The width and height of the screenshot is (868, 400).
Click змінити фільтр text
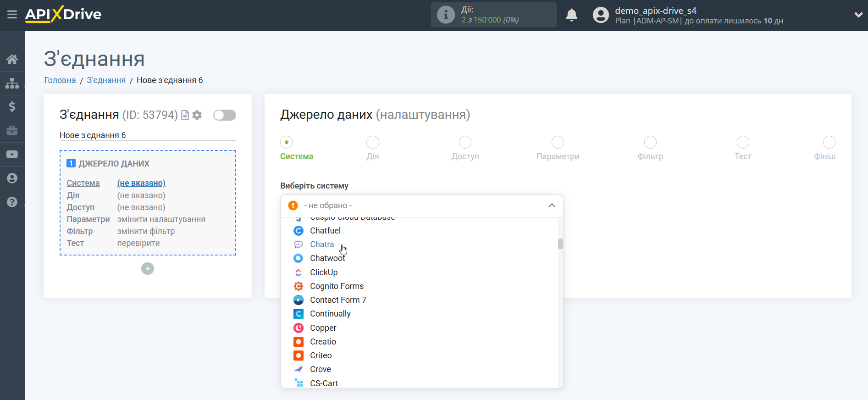click(x=146, y=231)
